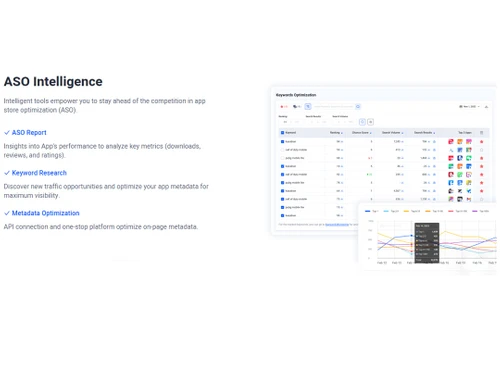The image size is (500, 375).
Task: Click the Gmail app icon in Top 3 Apps
Action: [469, 199]
